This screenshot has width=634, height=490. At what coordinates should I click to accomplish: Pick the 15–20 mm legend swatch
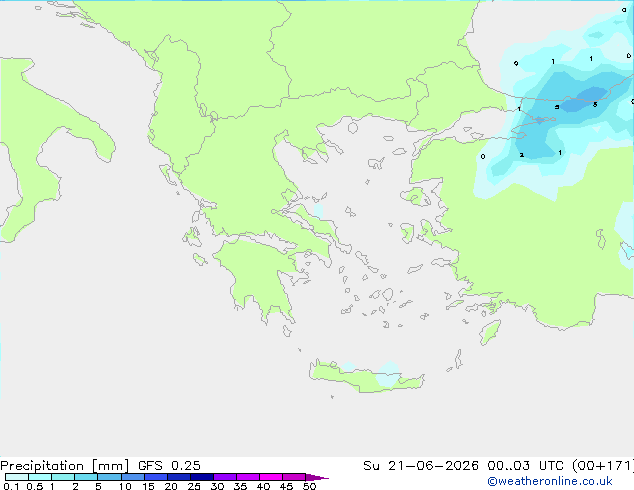156,477
